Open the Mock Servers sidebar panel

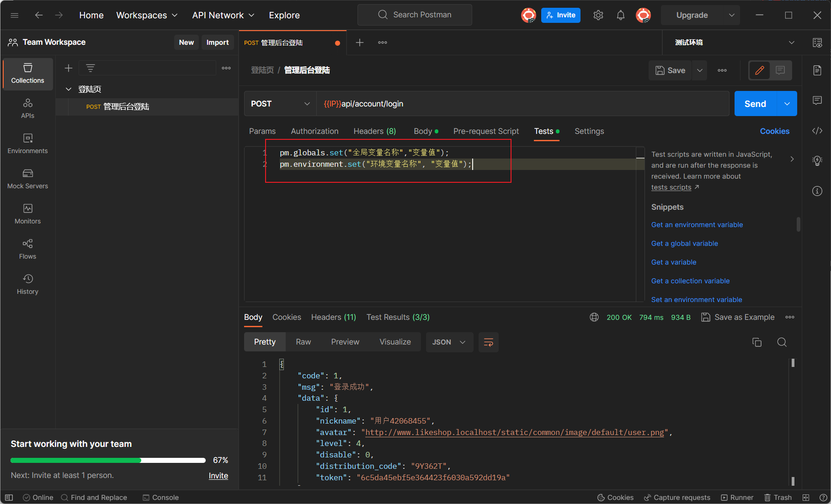pyautogui.click(x=27, y=179)
